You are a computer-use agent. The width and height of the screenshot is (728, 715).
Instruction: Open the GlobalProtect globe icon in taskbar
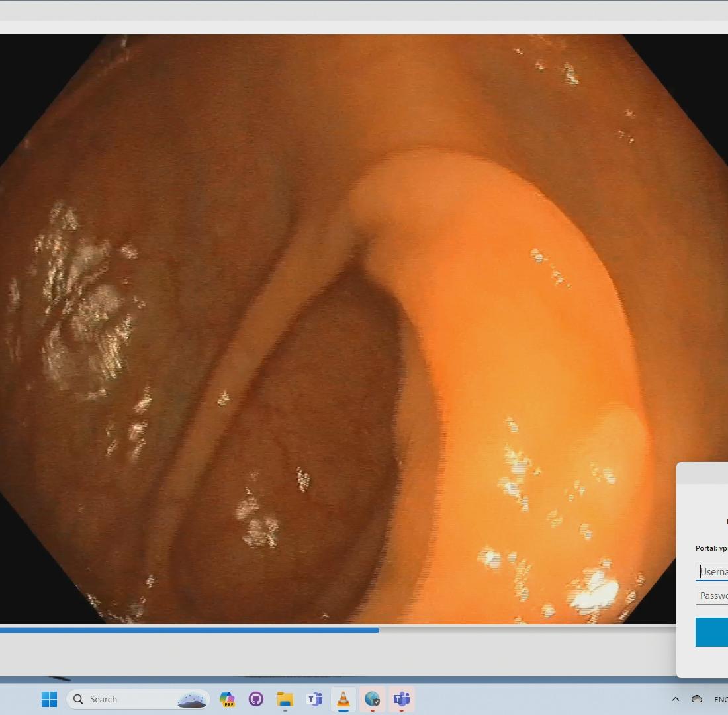pos(373,699)
